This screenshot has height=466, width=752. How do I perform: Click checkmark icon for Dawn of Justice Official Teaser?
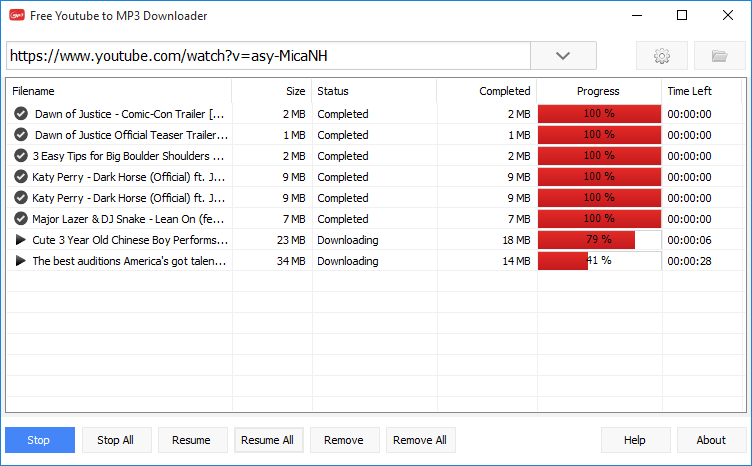click(21, 135)
